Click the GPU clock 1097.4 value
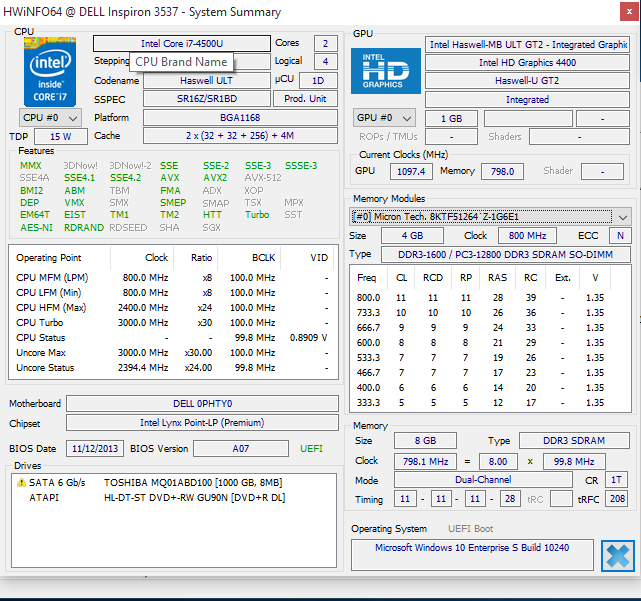 click(x=411, y=171)
